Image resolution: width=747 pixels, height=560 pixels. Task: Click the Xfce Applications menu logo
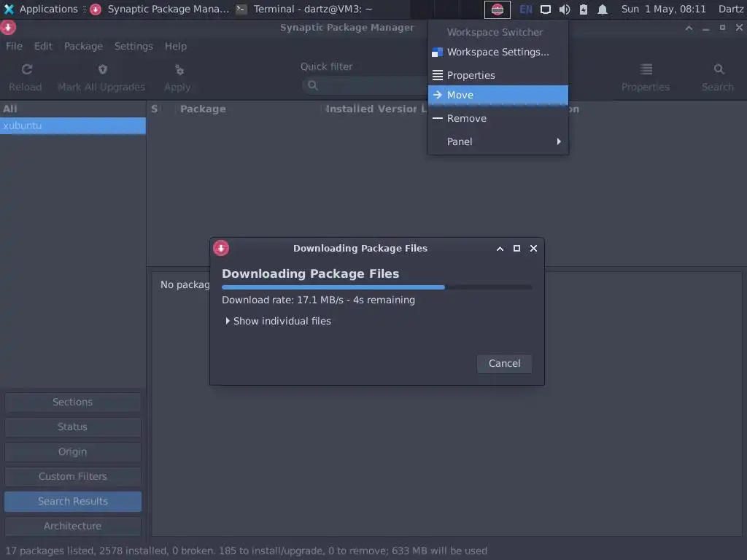click(x=9, y=9)
